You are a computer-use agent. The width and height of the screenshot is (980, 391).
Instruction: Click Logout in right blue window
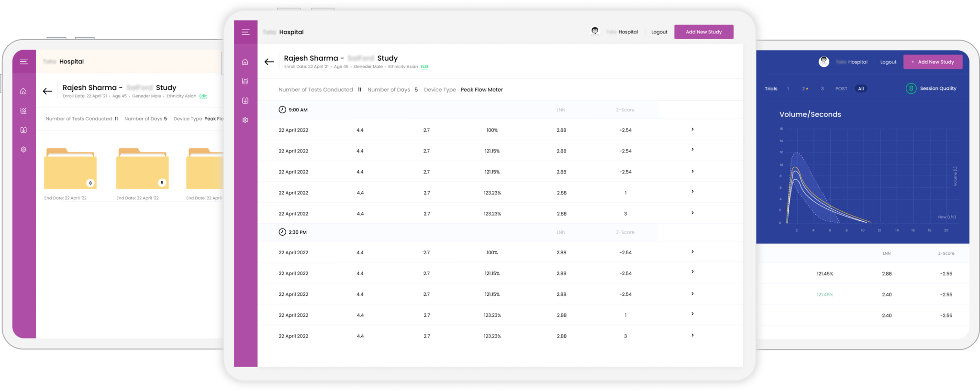coord(888,62)
